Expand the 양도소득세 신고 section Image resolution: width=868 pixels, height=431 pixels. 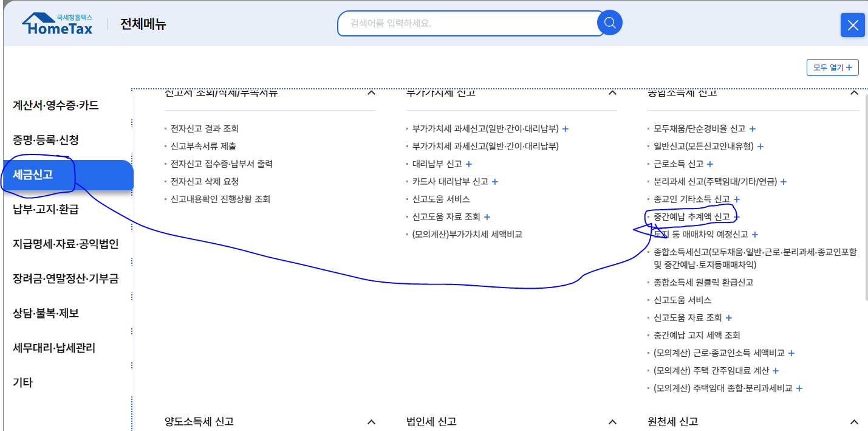(x=371, y=421)
